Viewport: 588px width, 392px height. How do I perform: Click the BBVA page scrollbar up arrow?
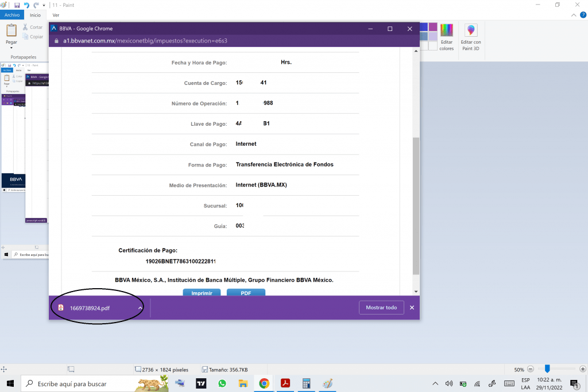tap(416, 51)
